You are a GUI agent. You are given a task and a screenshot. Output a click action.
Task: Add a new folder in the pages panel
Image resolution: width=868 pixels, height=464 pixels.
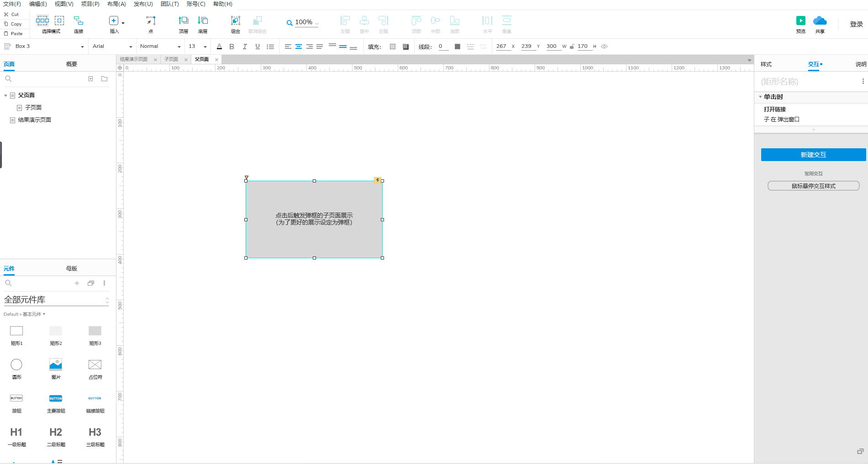104,78
